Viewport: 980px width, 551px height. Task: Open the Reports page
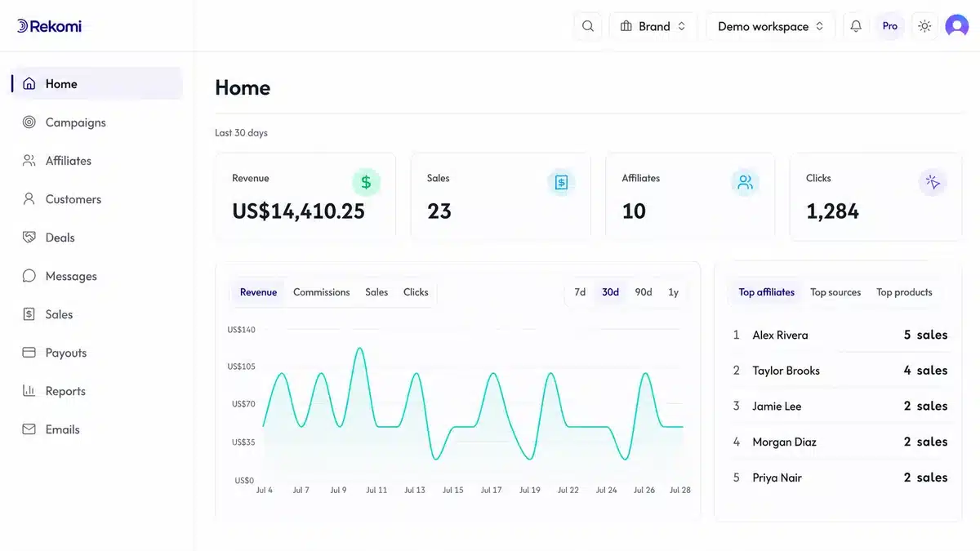[x=96, y=391]
